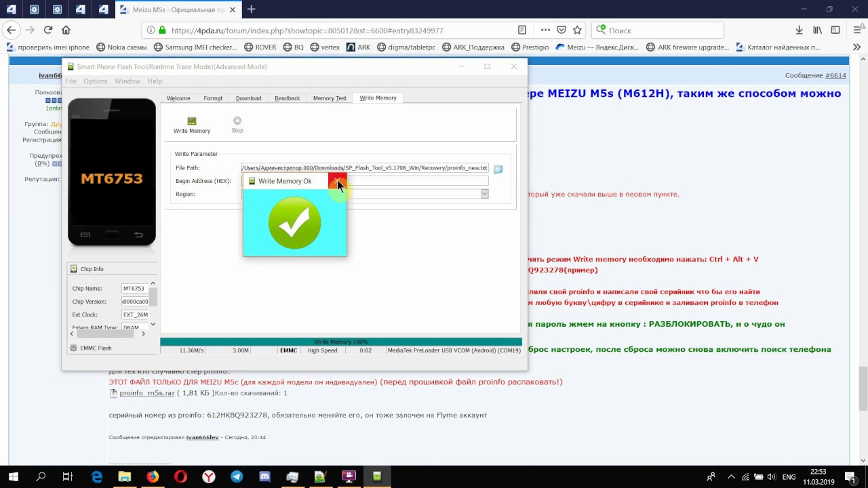Click the ENG language indicator
Image resolution: width=868 pixels, height=488 pixels.
[789, 477]
